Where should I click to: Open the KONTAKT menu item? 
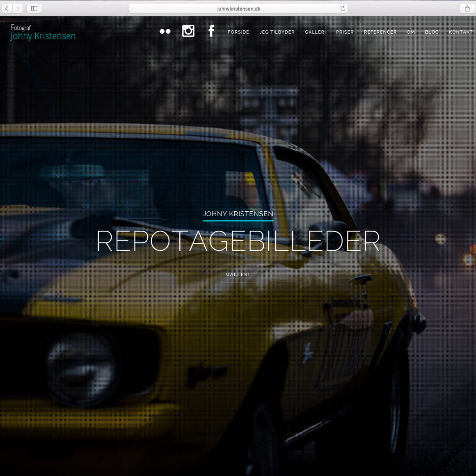click(460, 32)
